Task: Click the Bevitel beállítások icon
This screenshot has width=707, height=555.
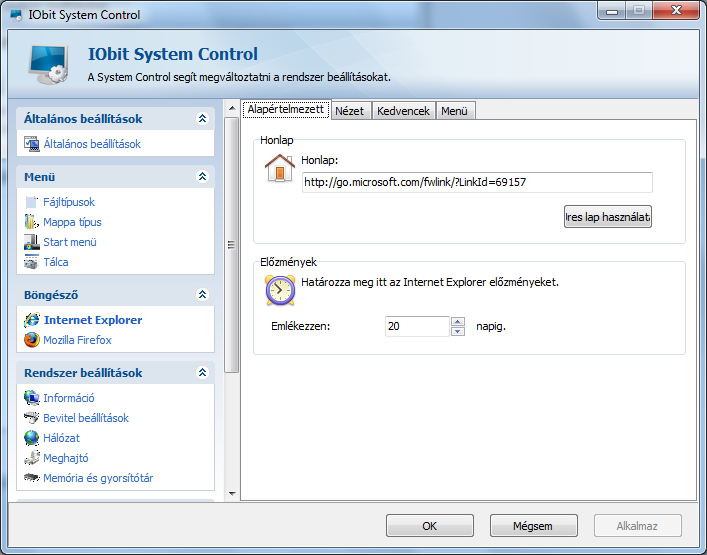Action: [x=32, y=418]
